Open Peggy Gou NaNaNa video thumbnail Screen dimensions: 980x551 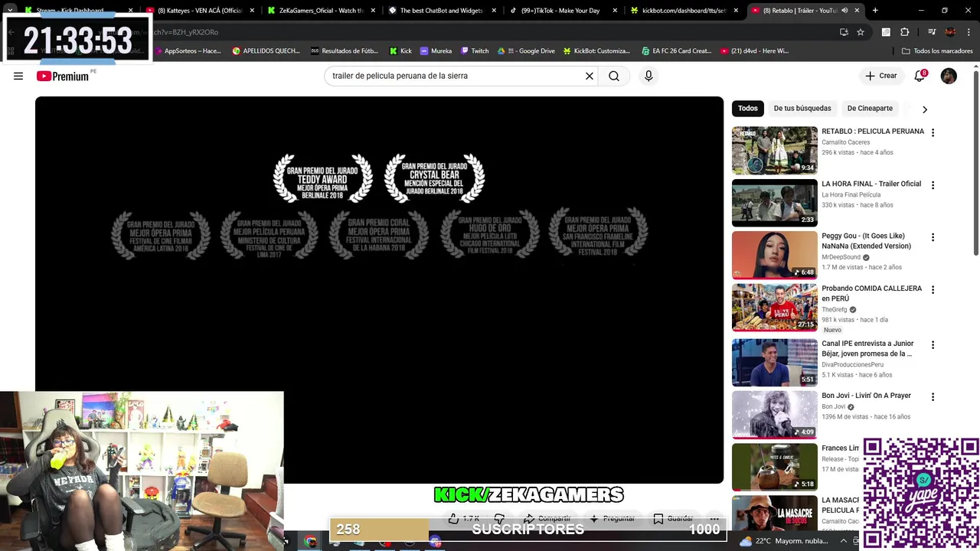(x=775, y=255)
